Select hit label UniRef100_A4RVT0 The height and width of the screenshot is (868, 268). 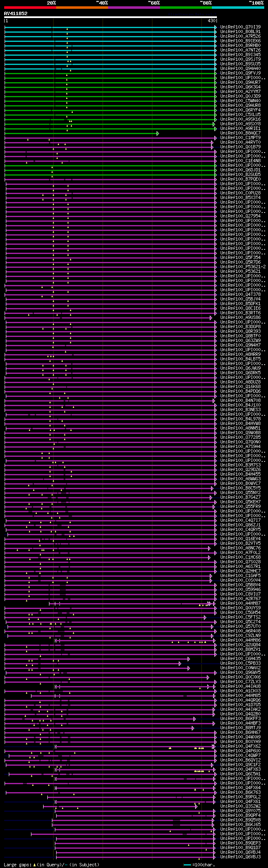point(240,142)
